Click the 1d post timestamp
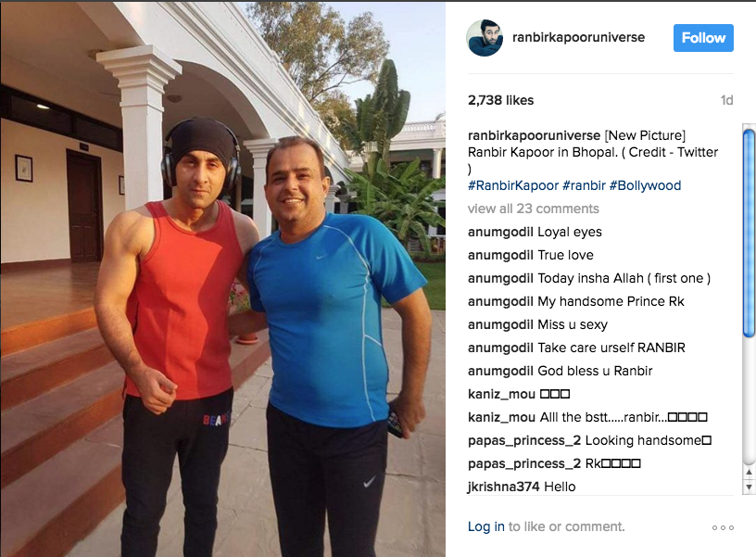This screenshot has width=756, height=557. (726, 100)
